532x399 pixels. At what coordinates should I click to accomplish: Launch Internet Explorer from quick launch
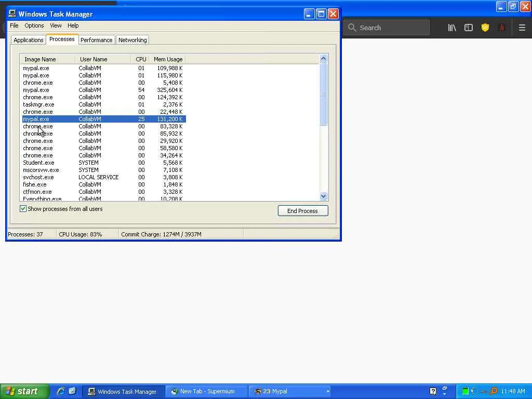(61, 391)
